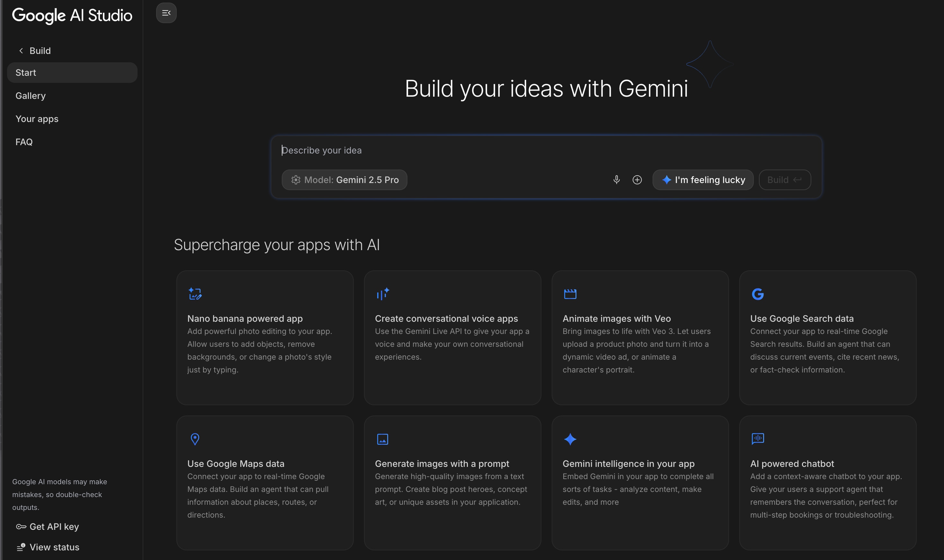Click the Veo clapperboard icon
The height and width of the screenshot is (560, 944).
click(570, 293)
